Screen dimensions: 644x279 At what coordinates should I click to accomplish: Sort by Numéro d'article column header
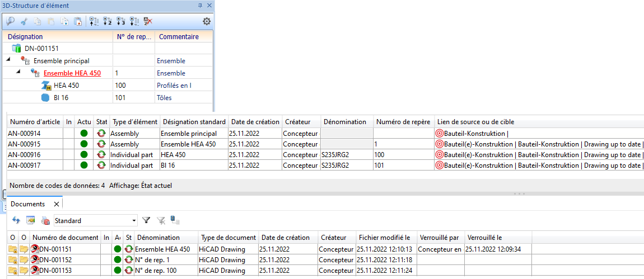35,122
